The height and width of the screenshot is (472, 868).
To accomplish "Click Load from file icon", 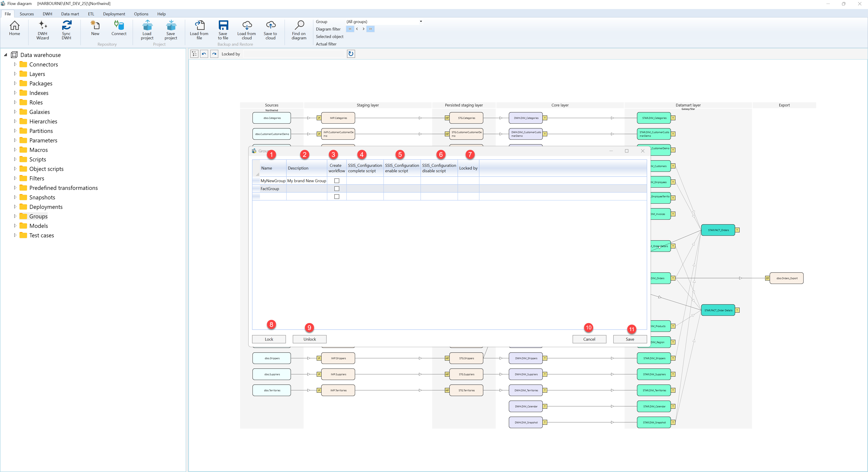I will [199, 30].
